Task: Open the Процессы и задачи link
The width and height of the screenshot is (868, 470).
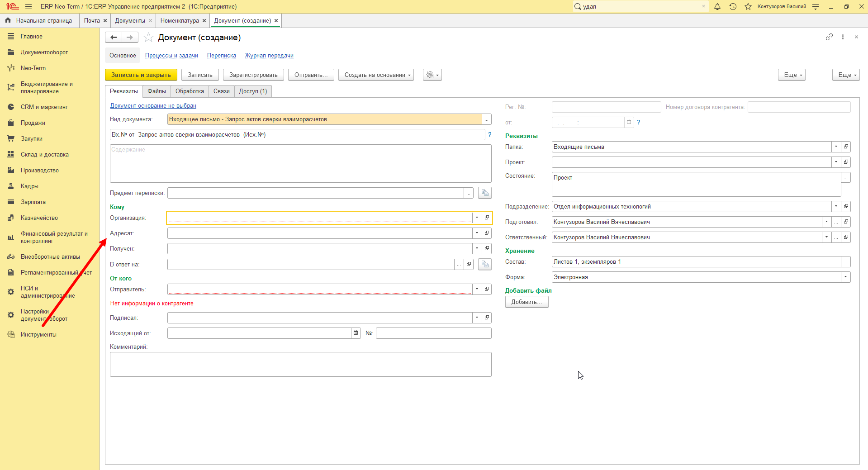Action: point(171,56)
